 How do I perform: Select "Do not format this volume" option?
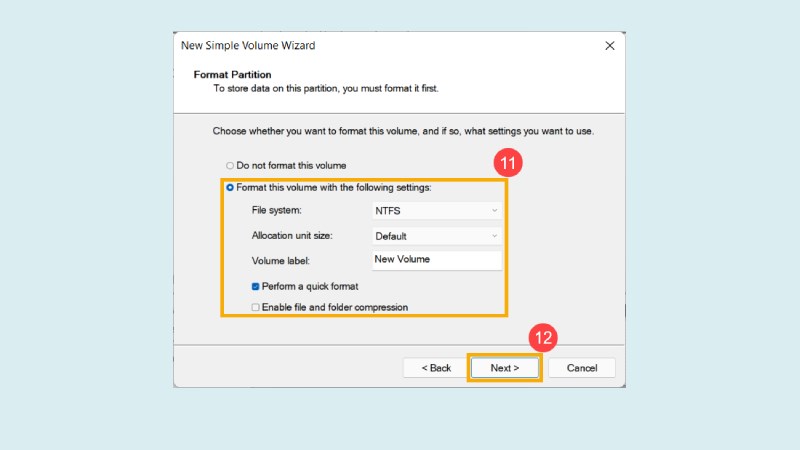[229, 165]
